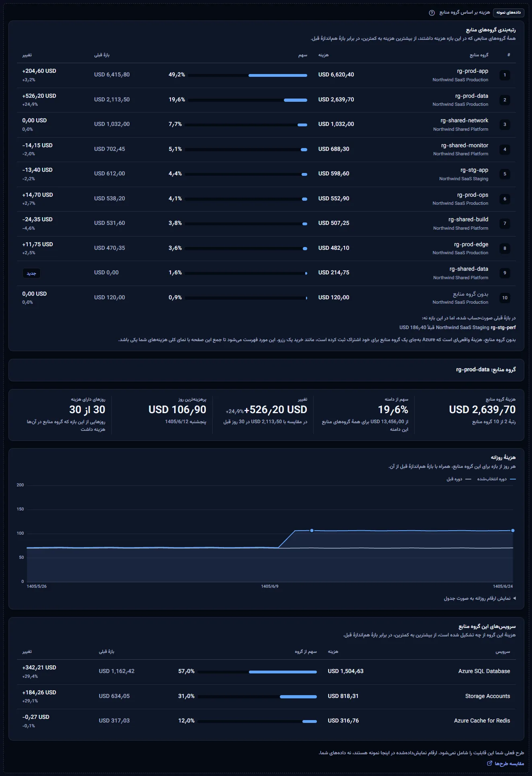Click the 30 از 30 days with cost figure
532x776 pixels.
pyautogui.click(x=87, y=410)
